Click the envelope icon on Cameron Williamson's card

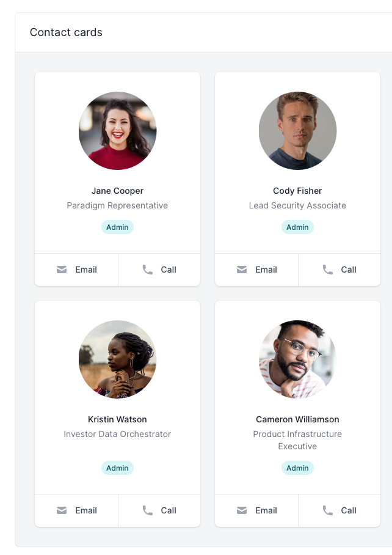(242, 510)
